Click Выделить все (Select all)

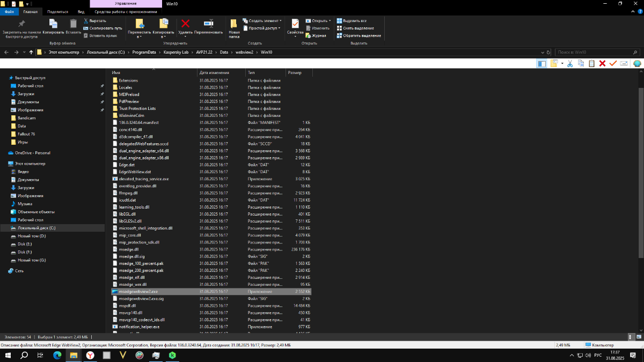point(351,20)
